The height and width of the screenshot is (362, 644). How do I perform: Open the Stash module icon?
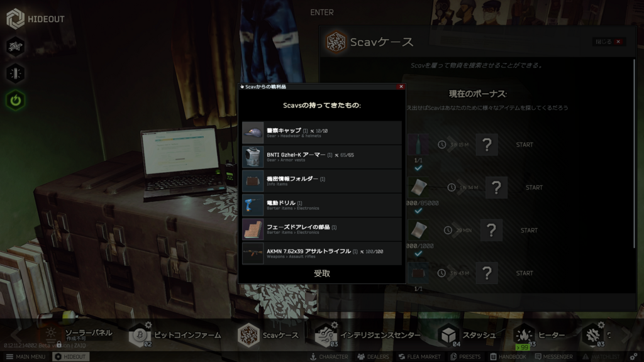point(448,335)
